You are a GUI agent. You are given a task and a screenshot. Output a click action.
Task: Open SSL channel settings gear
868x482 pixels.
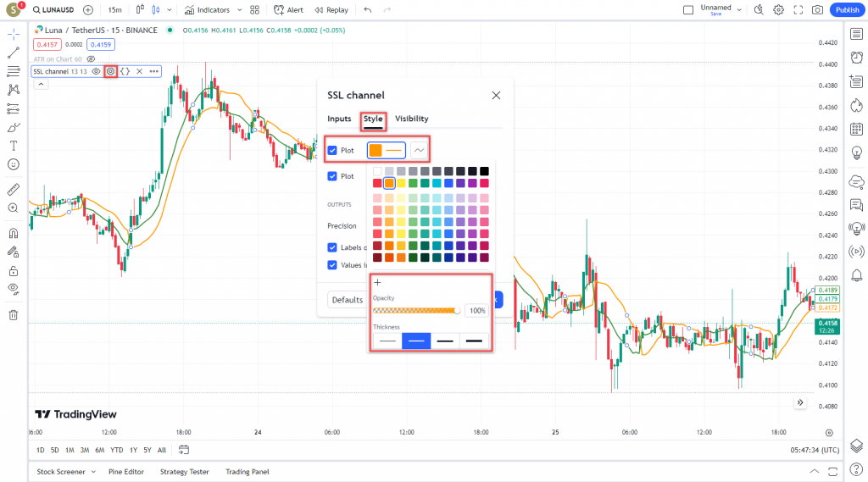click(111, 71)
